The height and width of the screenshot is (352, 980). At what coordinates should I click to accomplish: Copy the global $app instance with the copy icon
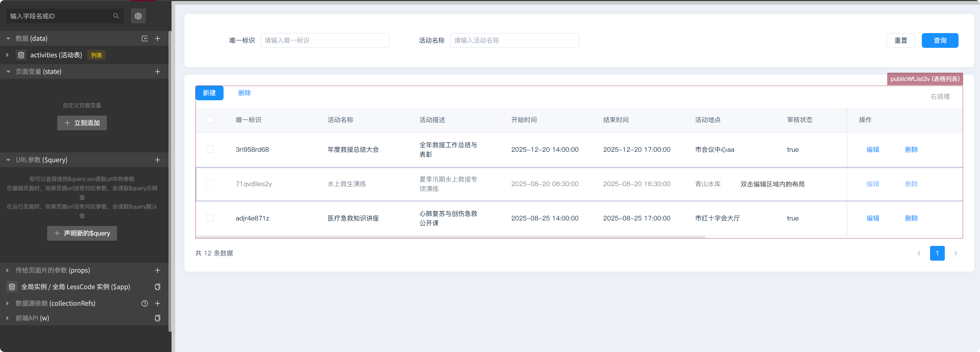157,286
